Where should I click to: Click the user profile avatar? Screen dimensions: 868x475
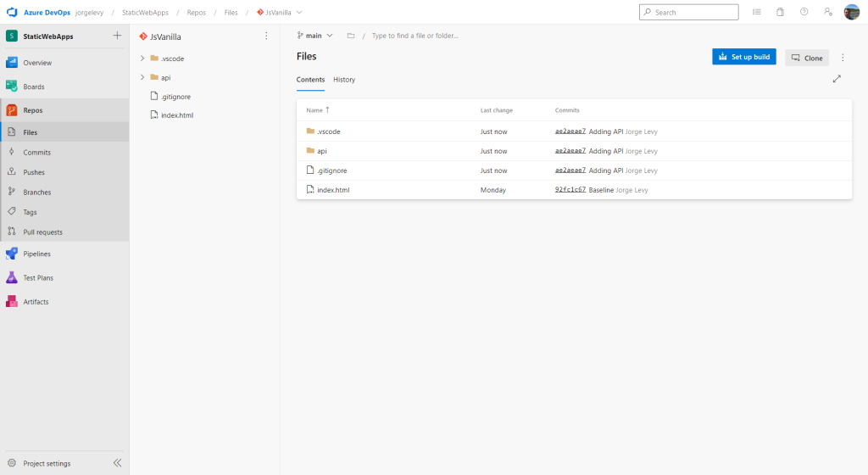tap(851, 12)
